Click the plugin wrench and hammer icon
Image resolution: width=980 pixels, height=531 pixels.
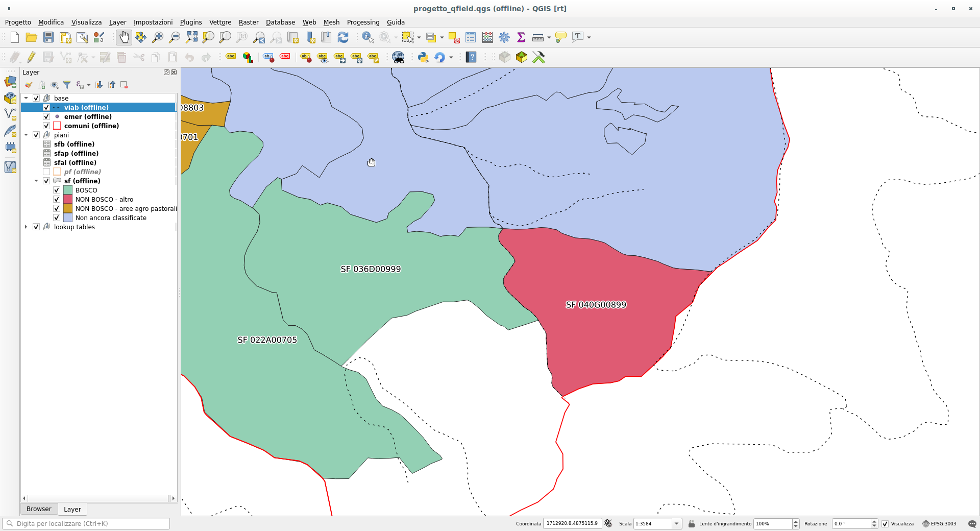tap(538, 57)
